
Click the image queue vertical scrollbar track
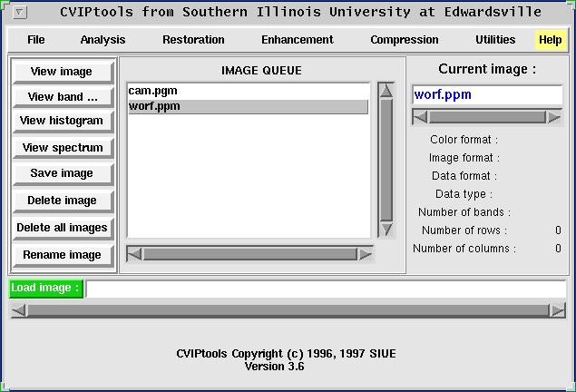tap(386, 160)
